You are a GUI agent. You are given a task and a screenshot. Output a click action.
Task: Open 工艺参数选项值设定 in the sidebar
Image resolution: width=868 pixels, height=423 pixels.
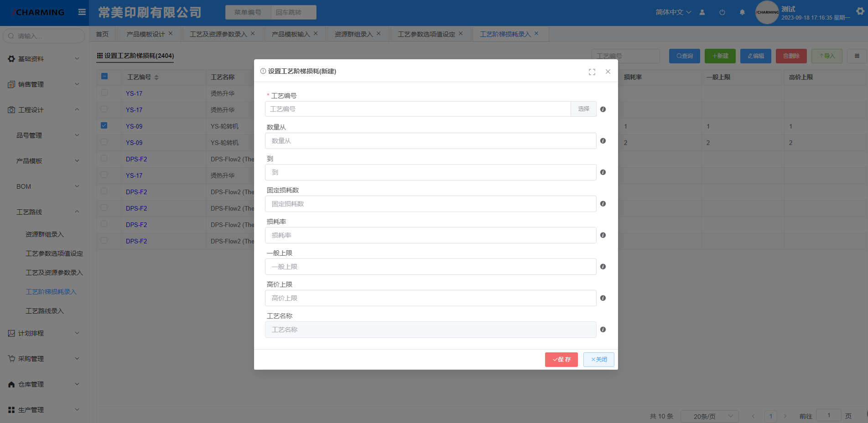click(54, 253)
